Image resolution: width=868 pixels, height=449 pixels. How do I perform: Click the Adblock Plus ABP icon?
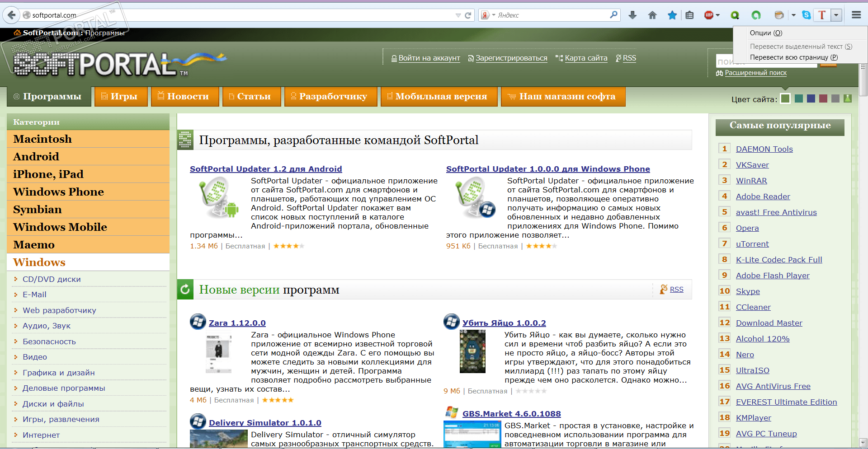click(708, 15)
